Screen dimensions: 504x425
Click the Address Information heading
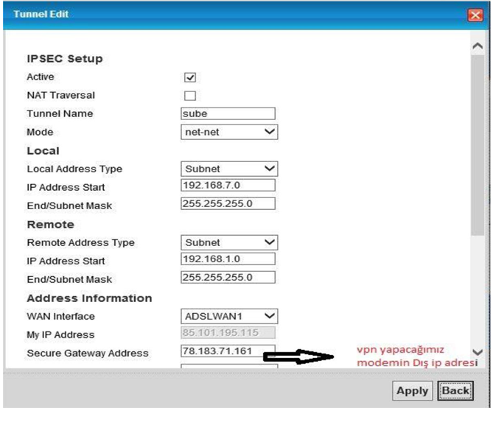tap(89, 298)
